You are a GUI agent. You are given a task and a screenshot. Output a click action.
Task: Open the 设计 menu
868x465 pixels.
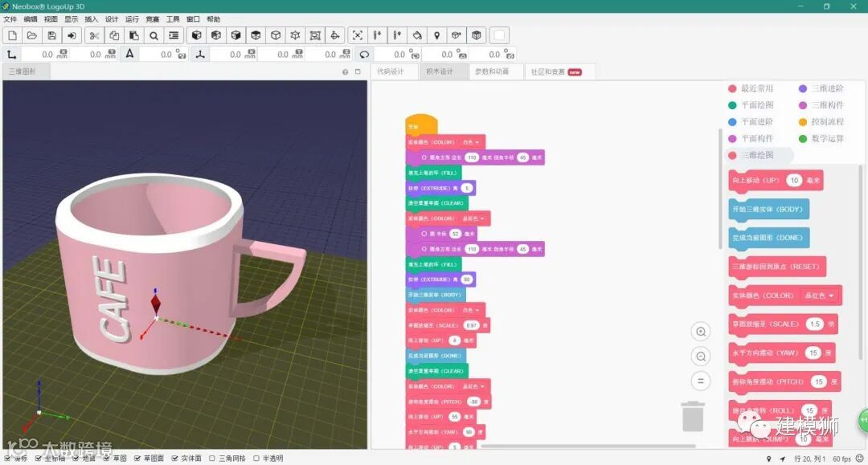point(112,19)
